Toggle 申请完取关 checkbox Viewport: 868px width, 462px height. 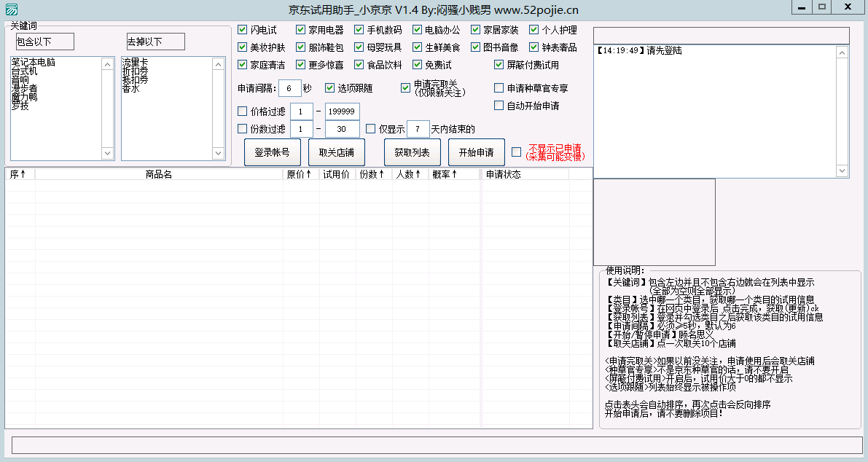[406, 87]
